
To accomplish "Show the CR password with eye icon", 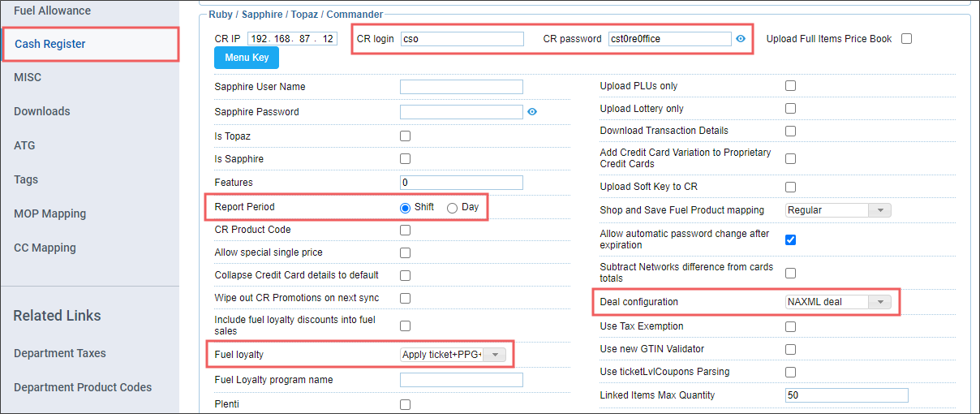I will [740, 39].
